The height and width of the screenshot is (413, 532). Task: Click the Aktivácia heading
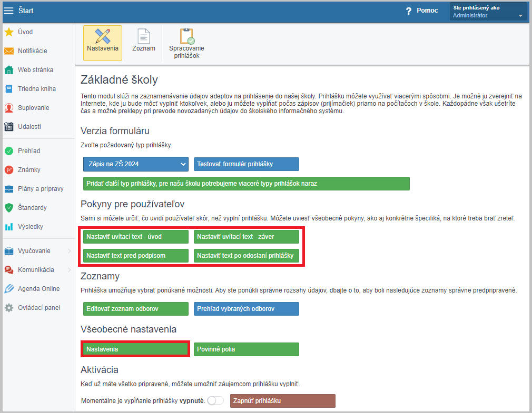pyautogui.click(x=100, y=370)
